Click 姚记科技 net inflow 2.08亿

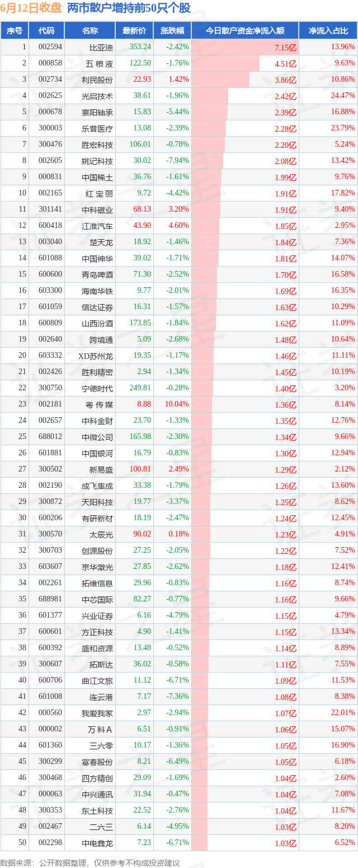pos(286,161)
